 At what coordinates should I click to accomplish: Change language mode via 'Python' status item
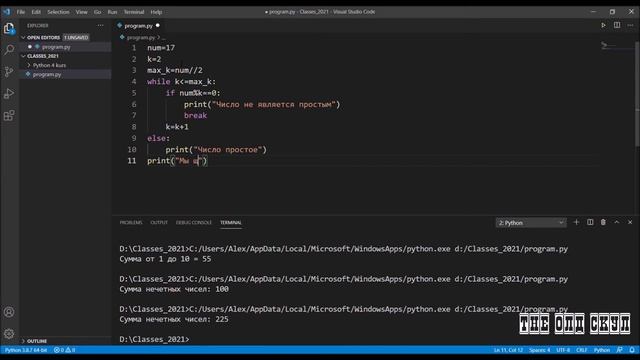[602, 350]
